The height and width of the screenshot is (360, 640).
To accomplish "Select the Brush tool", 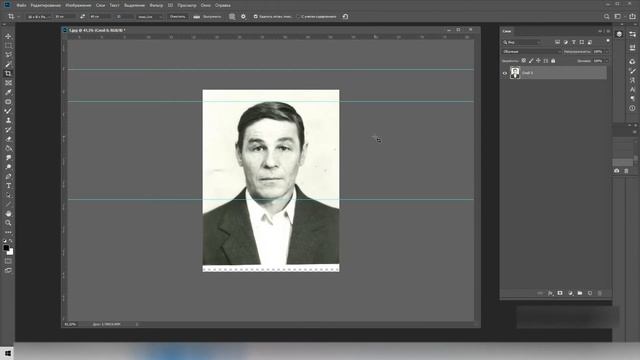I will point(8,111).
